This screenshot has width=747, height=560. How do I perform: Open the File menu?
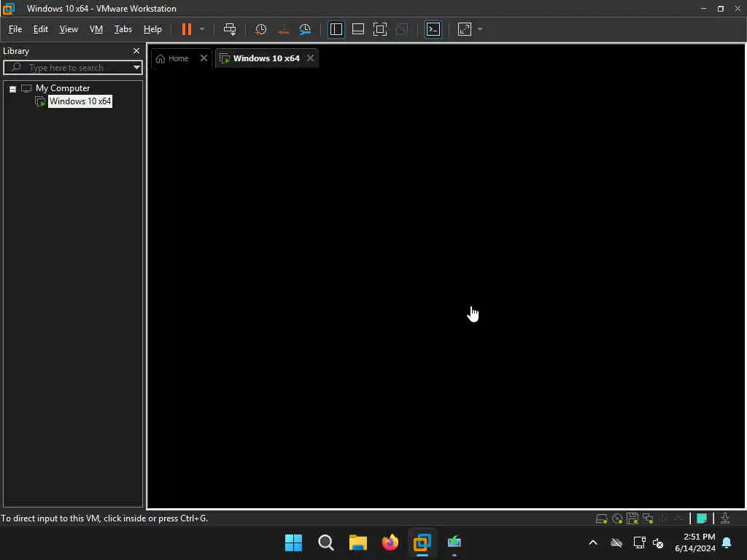point(15,29)
